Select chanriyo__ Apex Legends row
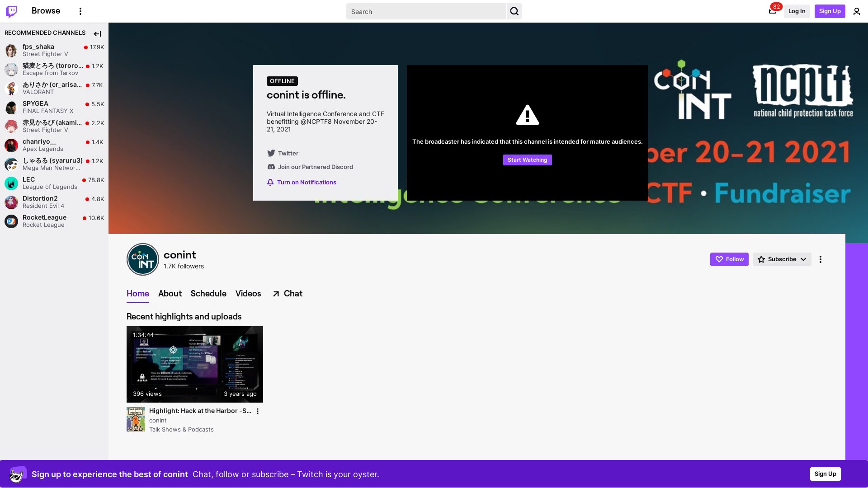Screen dimensions: 868x488 click(54, 145)
